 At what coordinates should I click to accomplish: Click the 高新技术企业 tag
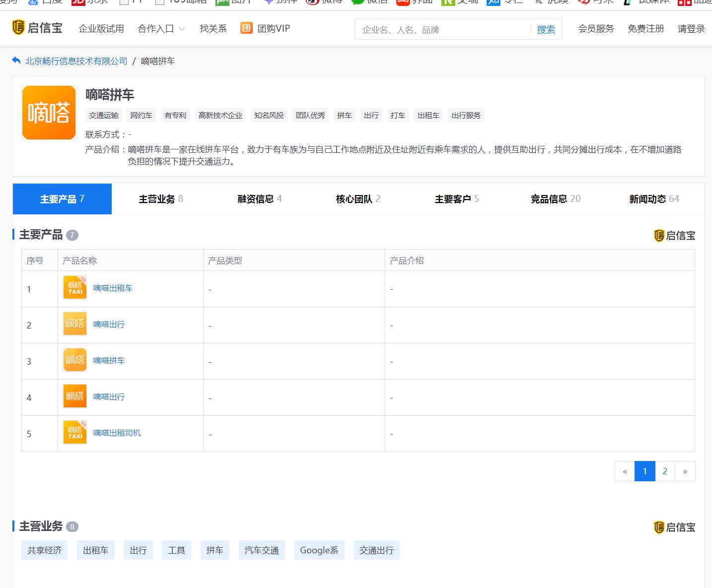pos(220,116)
